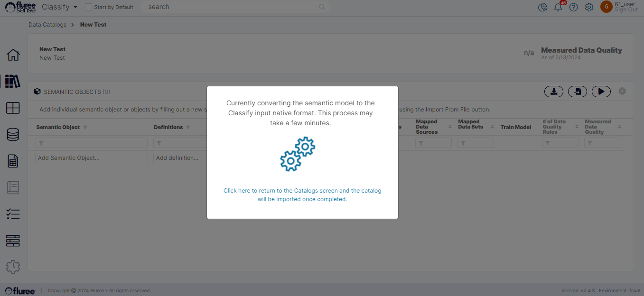Enable the Start by Default checkbox
The image size is (644, 296).
88,7
